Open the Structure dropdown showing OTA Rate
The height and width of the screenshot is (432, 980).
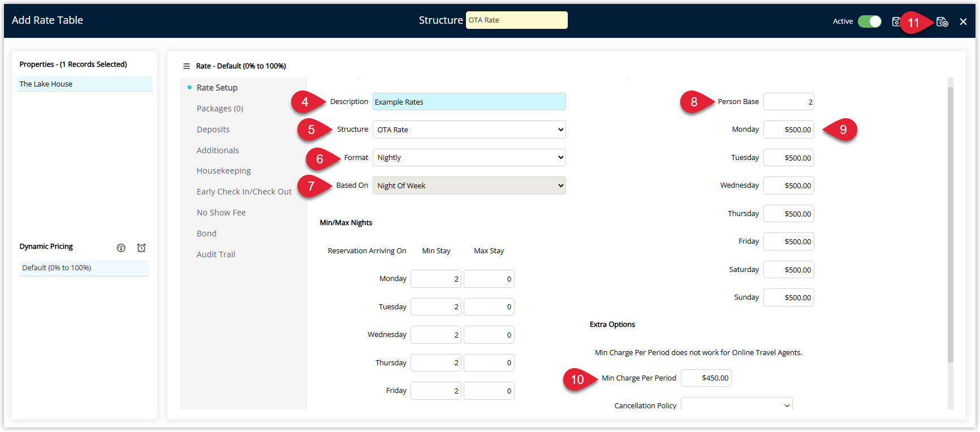click(x=469, y=129)
